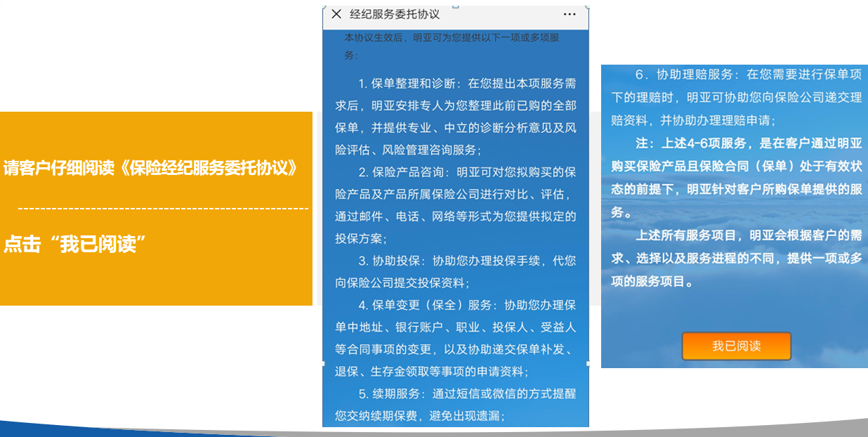Select the clause 5. 续期服务

click(456, 404)
